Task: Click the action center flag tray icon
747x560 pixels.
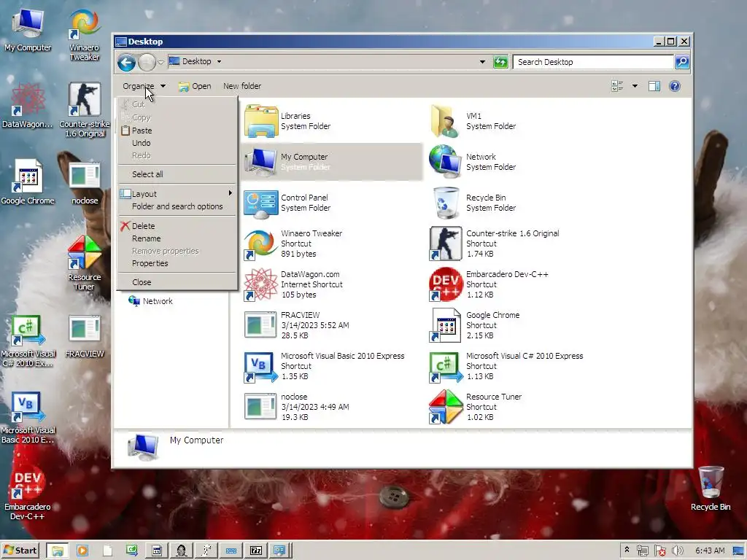Action: [659, 551]
